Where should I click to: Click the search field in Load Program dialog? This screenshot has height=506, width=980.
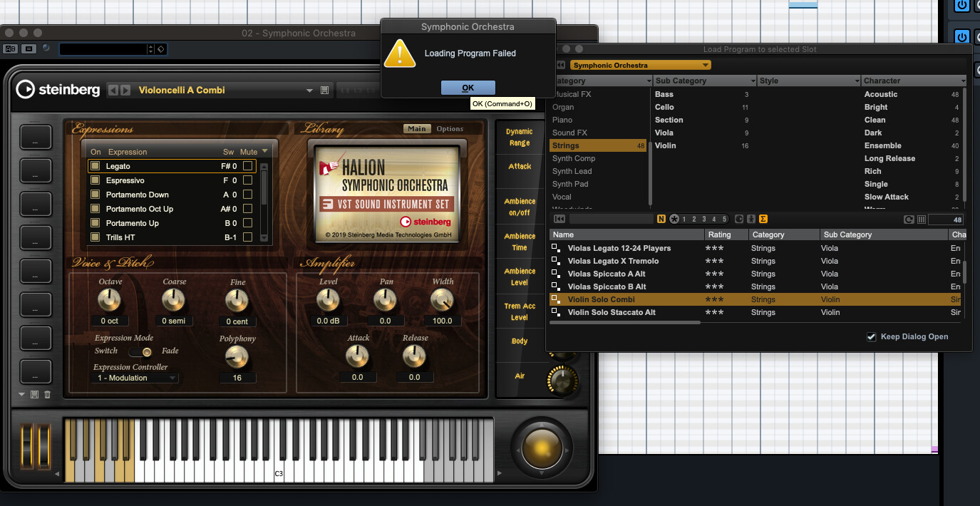(611, 219)
